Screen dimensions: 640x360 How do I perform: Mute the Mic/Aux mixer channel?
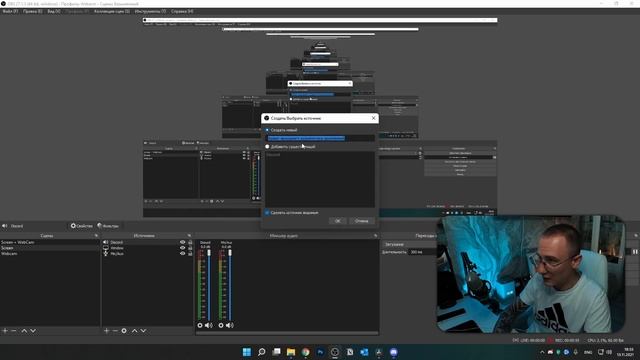[x=229, y=325]
